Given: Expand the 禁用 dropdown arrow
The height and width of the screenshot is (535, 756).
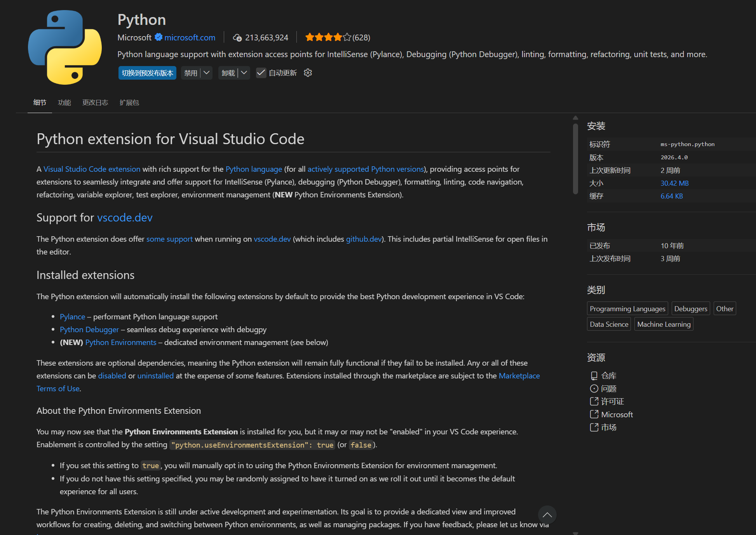Looking at the screenshot, I should (207, 73).
